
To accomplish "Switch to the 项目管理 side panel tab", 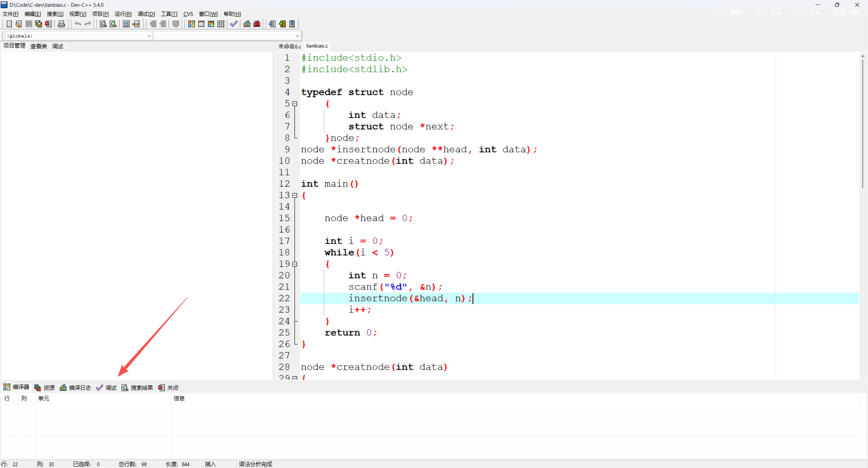I will tap(14, 46).
